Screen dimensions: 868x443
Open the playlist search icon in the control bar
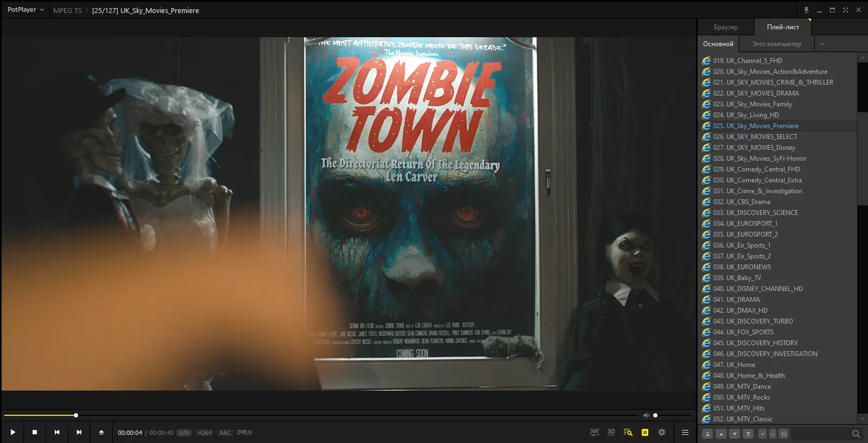tap(628, 432)
